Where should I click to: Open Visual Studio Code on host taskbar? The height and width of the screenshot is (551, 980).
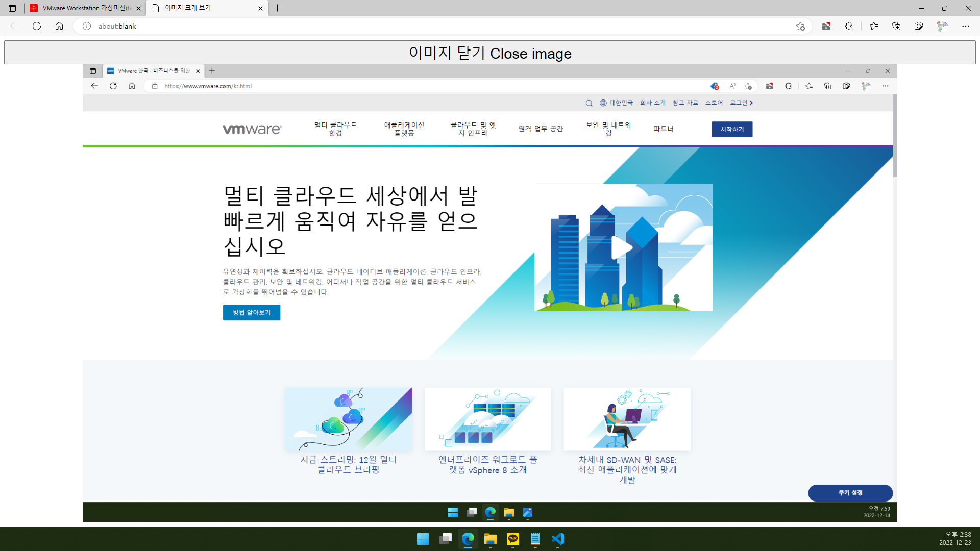[x=558, y=539]
